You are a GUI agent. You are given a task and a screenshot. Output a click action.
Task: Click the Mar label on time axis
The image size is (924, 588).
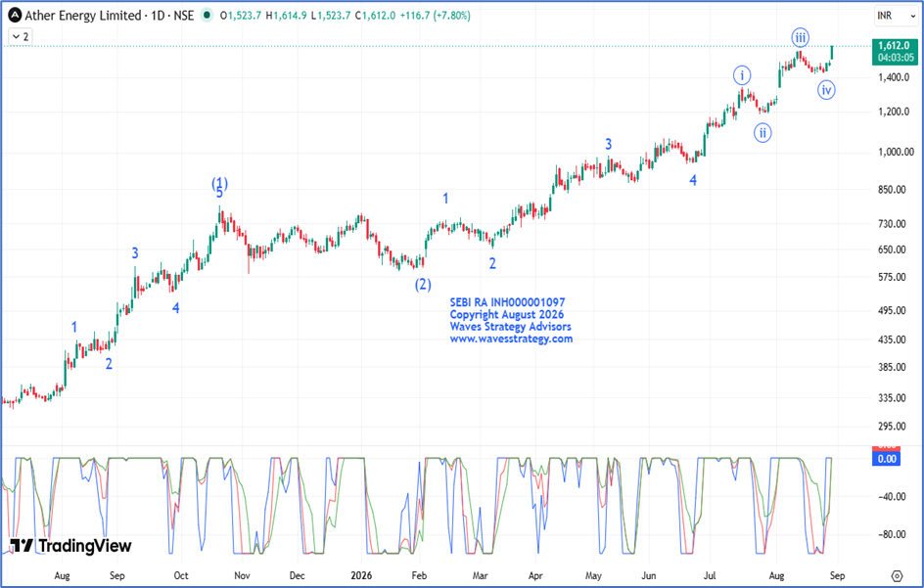(480, 575)
